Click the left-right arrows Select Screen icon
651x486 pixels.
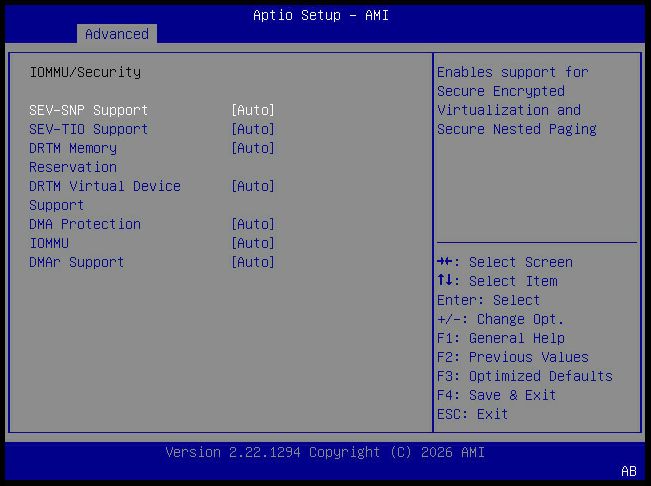pos(445,261)
